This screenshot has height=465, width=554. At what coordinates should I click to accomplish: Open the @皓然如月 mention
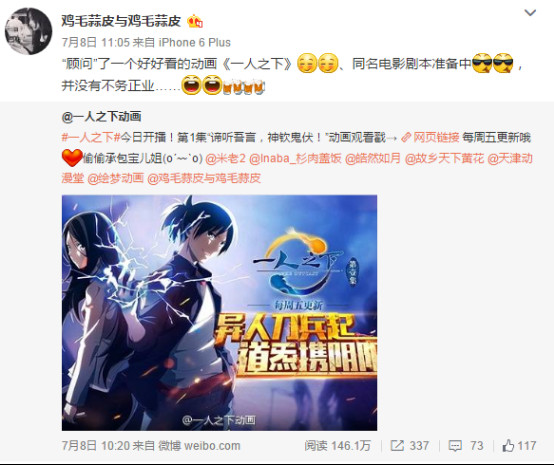(x=373, y=158)
